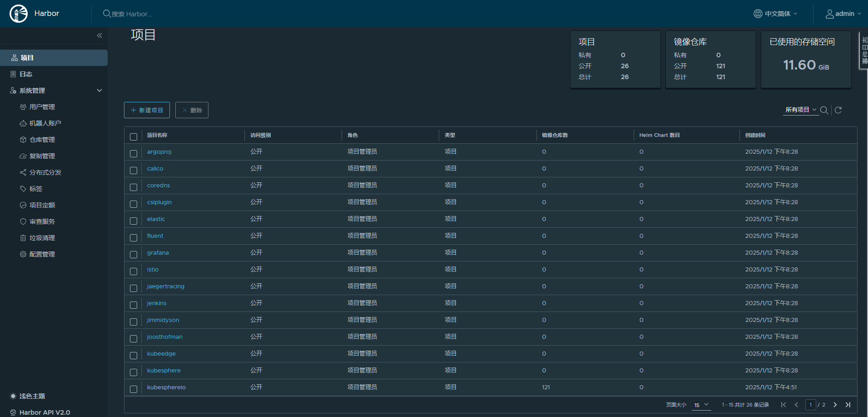Click the current page number input
868x417 pixels.
point(810,405)
